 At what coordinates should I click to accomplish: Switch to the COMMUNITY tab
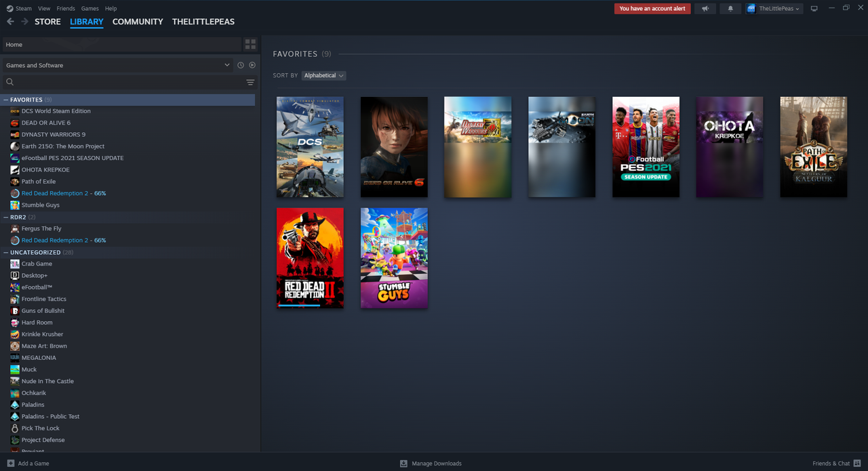(x=138, y=22)
